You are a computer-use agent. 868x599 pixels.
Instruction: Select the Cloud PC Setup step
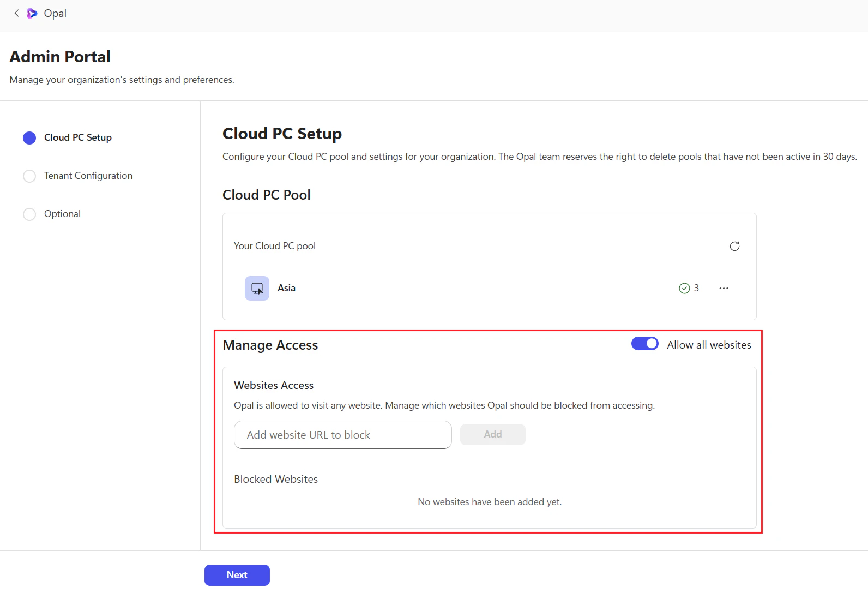click(29, 137)
